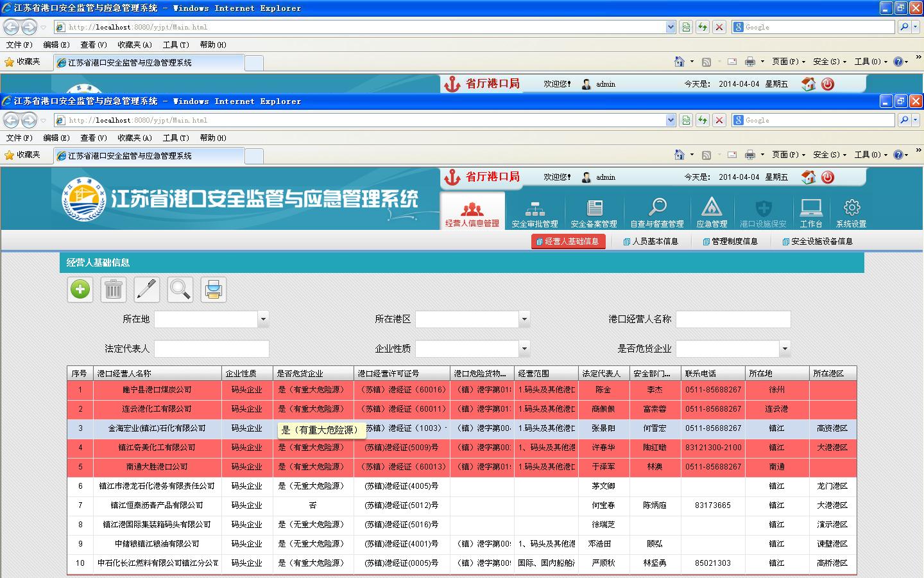Screen dimensions: 924x578
Task: Expand the 所在港区 dropdown
Action: (524, 319)
